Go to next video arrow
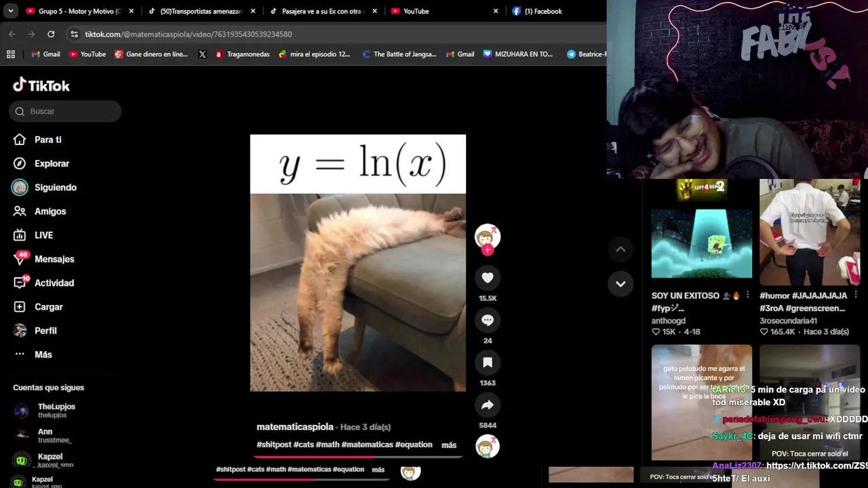The height and width of the screenshot is (488, 868). click(x=620, y=283)
